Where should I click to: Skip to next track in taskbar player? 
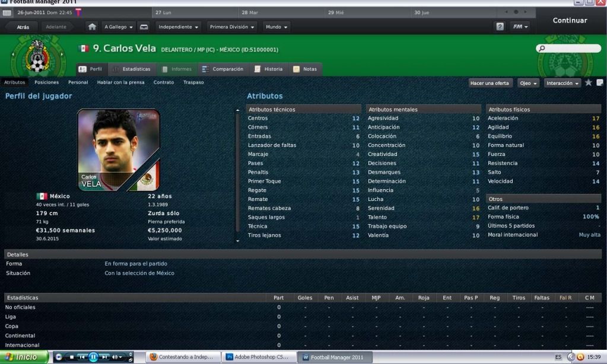104,357
